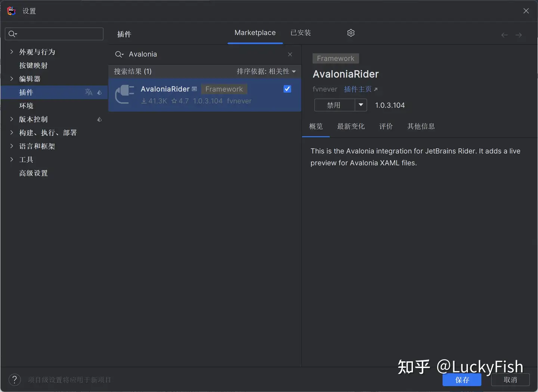
Task: Expand the 编辑器 settings section
Action: tap(12, 79)
